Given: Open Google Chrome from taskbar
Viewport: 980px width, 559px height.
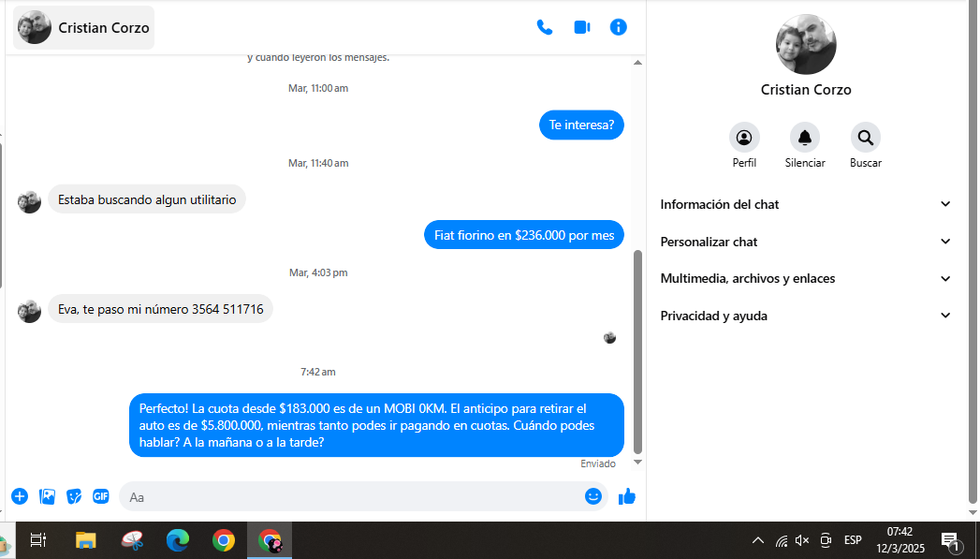Looking at the screenshot, I should coord(223,539).
